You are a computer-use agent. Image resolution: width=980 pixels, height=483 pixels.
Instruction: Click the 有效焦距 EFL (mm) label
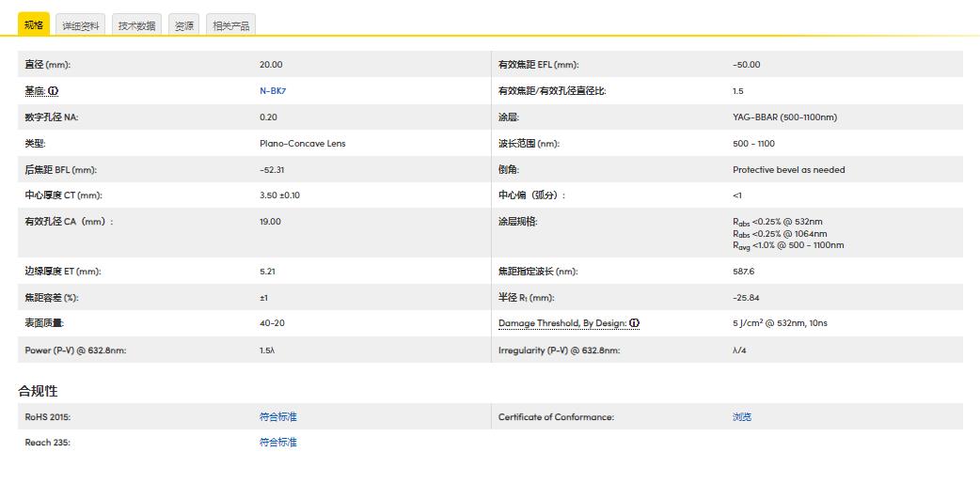(538, 64)
